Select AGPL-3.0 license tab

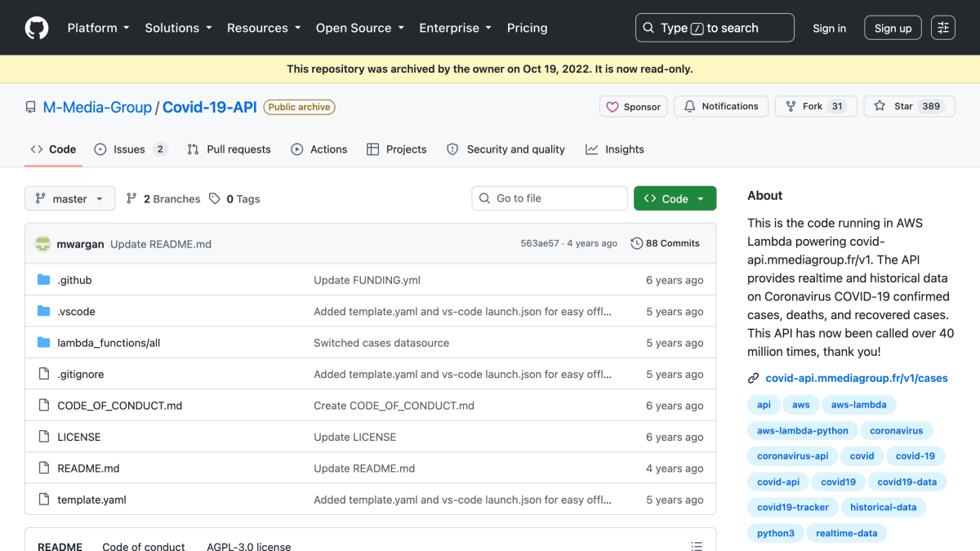(x=248, y=546)
